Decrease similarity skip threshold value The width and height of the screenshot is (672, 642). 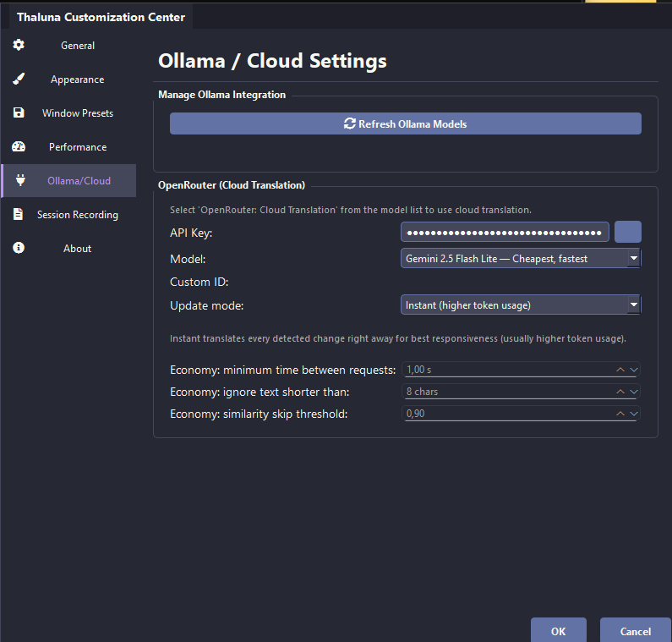(634, 414)
